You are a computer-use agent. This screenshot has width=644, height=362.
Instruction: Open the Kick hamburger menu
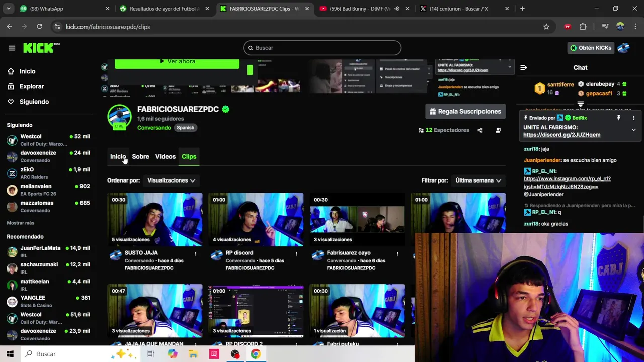[x=12, y=48]
